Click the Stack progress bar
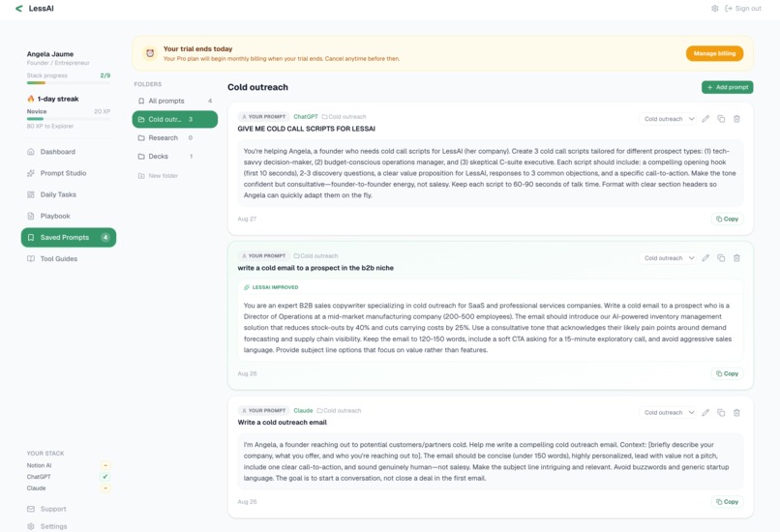The width and height of the screenshot is (780, 532). (x=69, y=83)
